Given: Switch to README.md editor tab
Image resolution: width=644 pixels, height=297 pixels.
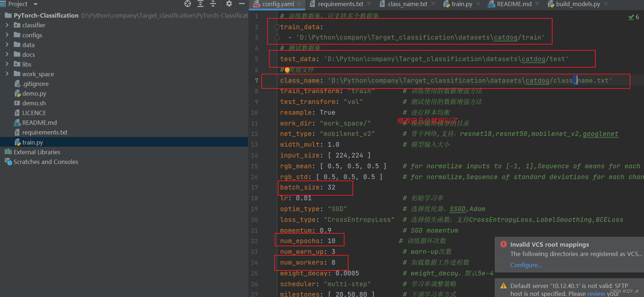Looking at the screenshot, I should pyautogui.click(x=514, y=4).
